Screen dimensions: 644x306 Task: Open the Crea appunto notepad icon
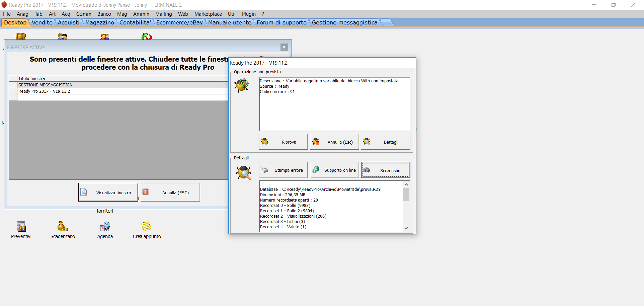(x=147, y=227)
